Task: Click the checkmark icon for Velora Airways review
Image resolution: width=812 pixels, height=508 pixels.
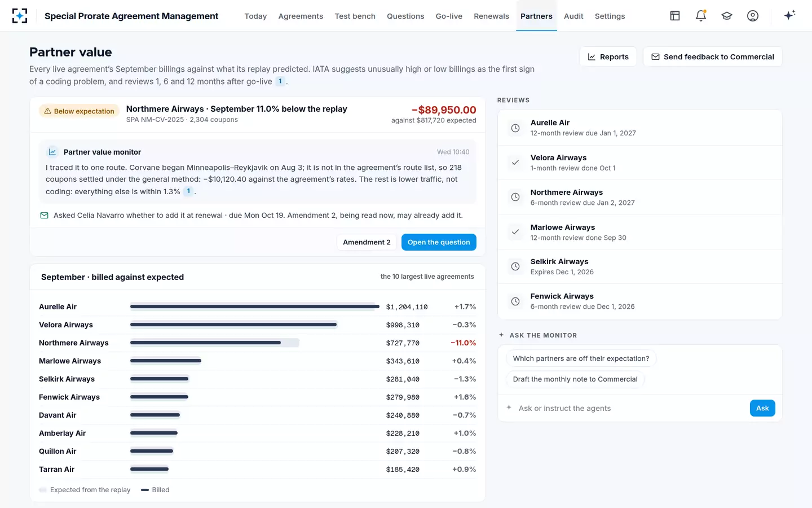Action: [x=515, y=163]
